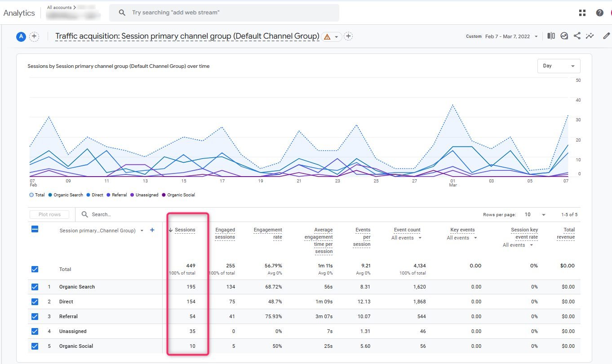This screenshot has width=612, height=364.
Task: Click the orange data quality warning icon
Action: coord(327,37)
